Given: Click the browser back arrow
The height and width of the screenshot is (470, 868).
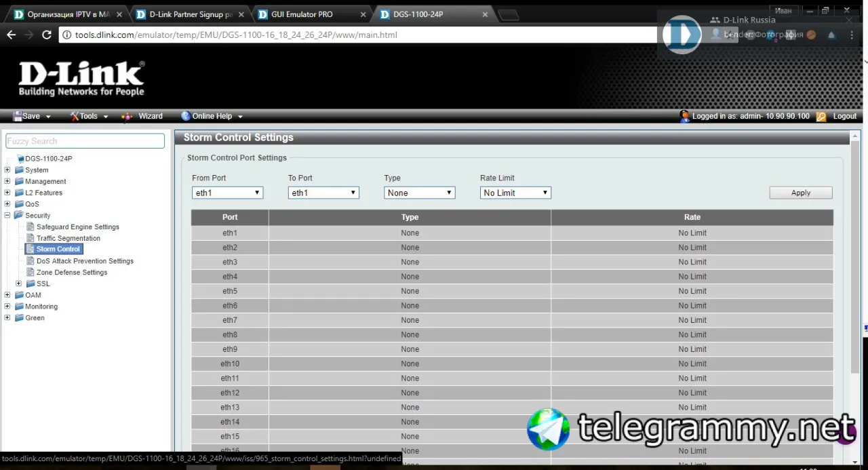Looking at the screenshot, I should click(x=11, y=35).
